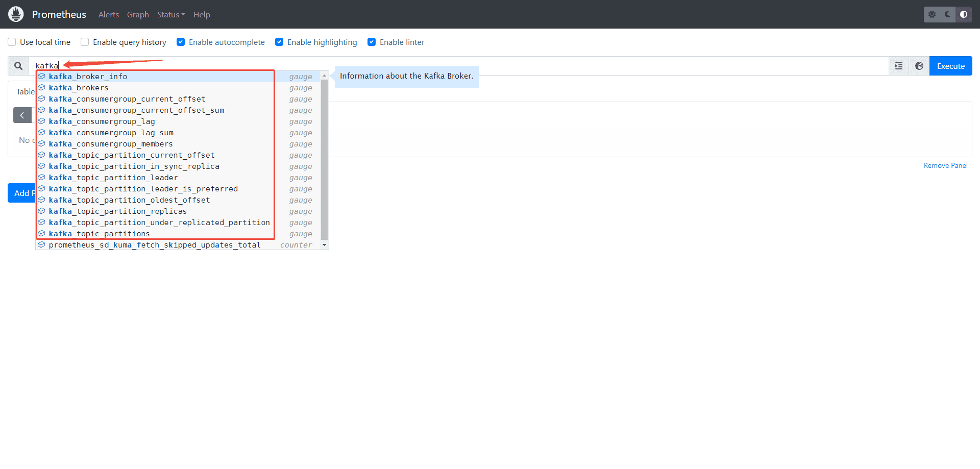Click the cube icon beside kafka_brokers
The width and height of the screenshot is (980, 469).
(42, 88)
